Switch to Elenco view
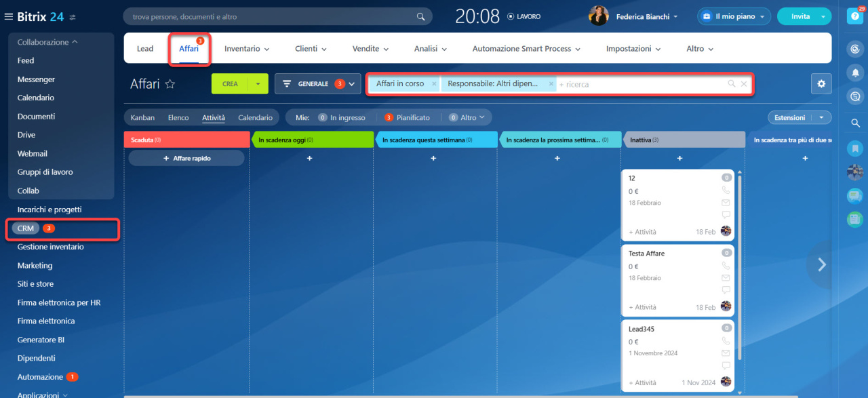The width and height of the screenshot is (868, 398). click(178, 117)
